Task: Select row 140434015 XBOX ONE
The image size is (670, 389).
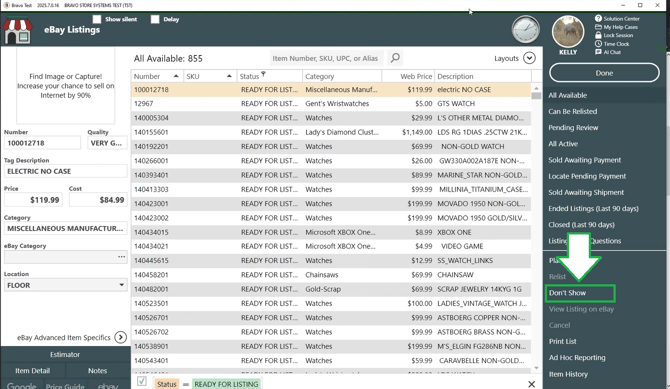Action: pyautogui.click(x=331, y=232)
